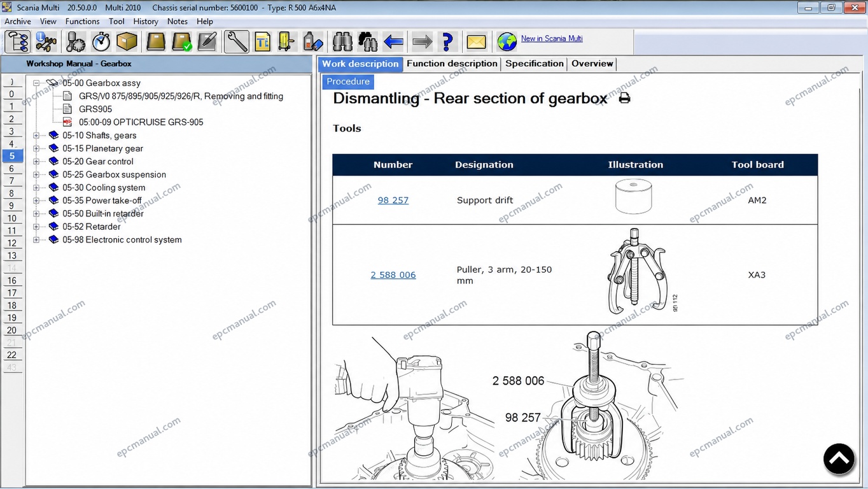Select main group number 22 in sidebar
Image resolution: width=868 pixels, height=489 pixels.
(12, 355)
